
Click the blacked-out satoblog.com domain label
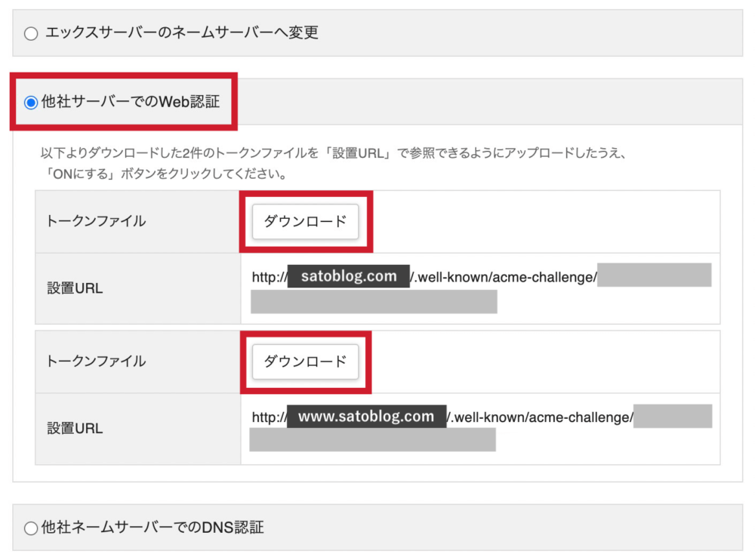point(348,275)
